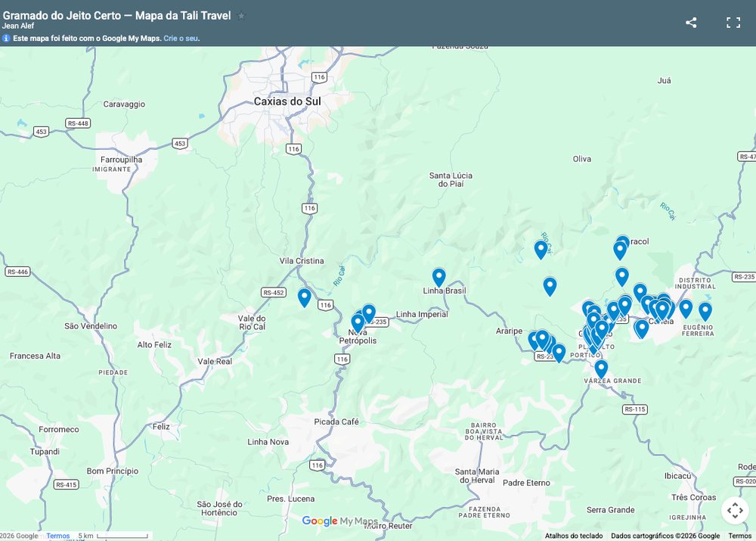Click the blue info icon in the header
This screenshot has width=756, height=541.
(6, 38)
